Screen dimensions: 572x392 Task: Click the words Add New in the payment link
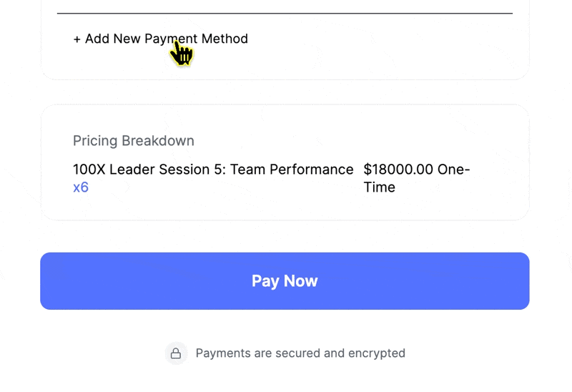[113, 39]
